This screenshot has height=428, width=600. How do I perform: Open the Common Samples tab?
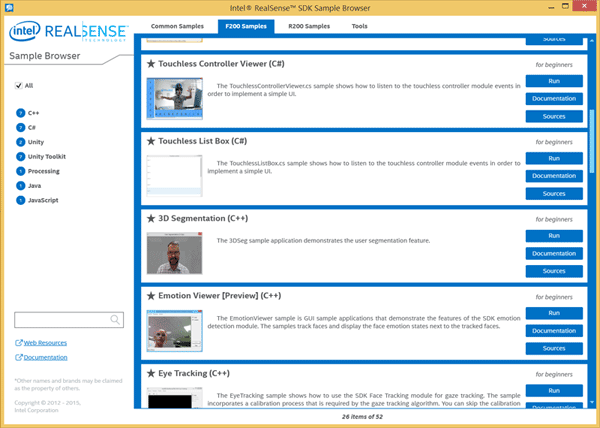coord(177,26)
